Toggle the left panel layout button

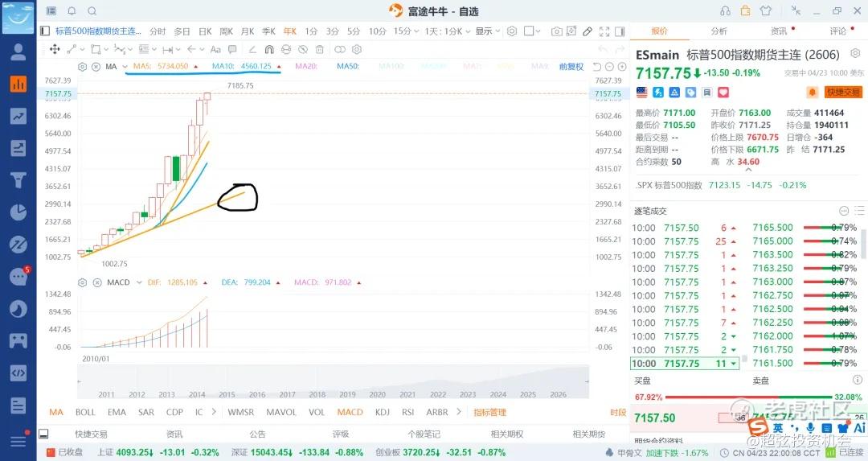45,31
